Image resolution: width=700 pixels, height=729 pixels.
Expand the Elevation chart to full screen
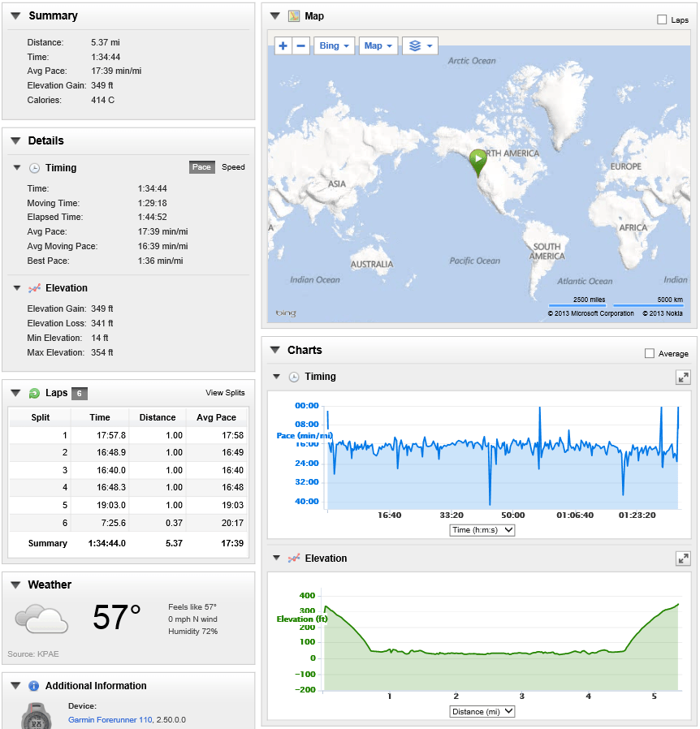[684, 559]
